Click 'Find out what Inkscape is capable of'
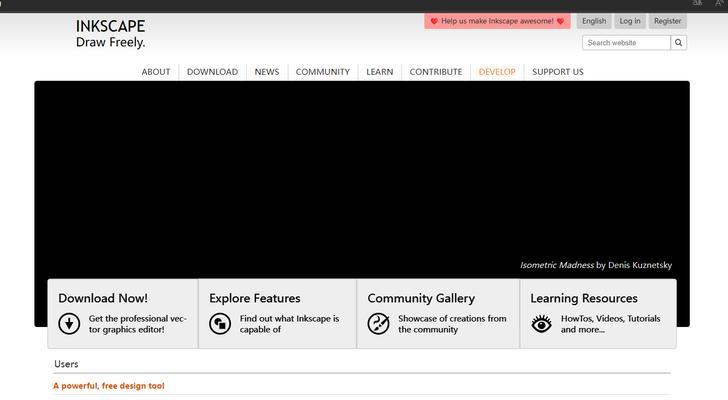728x400 pixels. click(289, 324)
